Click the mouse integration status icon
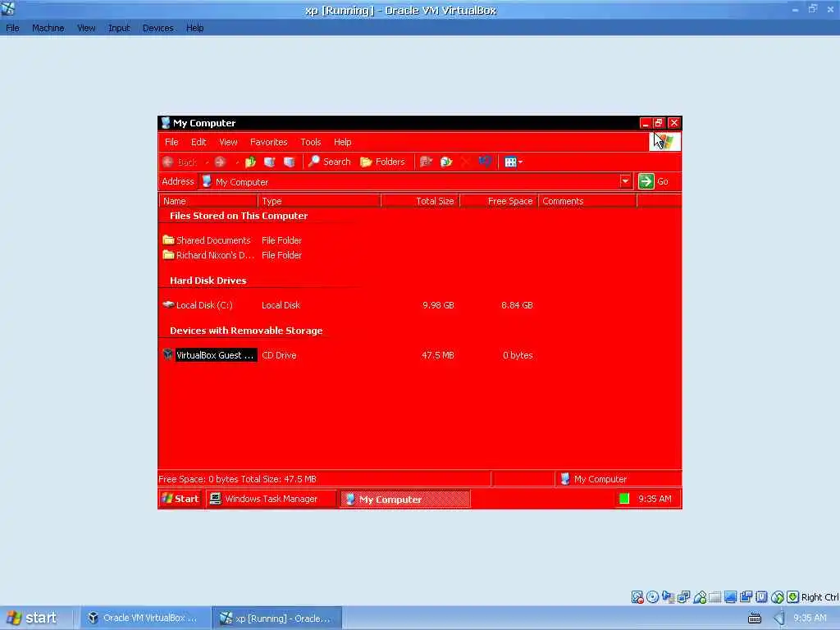The width and height of the screenshot is (840, 630). (x=778, y=597)
